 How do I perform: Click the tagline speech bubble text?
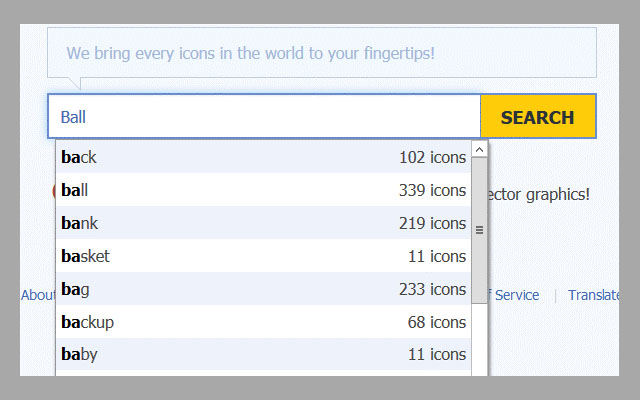click(250, 53)
